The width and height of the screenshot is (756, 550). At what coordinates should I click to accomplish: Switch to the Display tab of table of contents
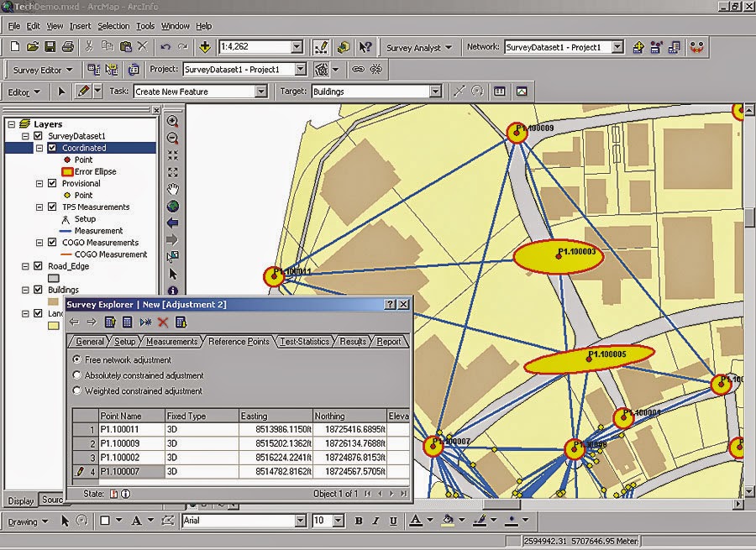[x=21, y=500]
